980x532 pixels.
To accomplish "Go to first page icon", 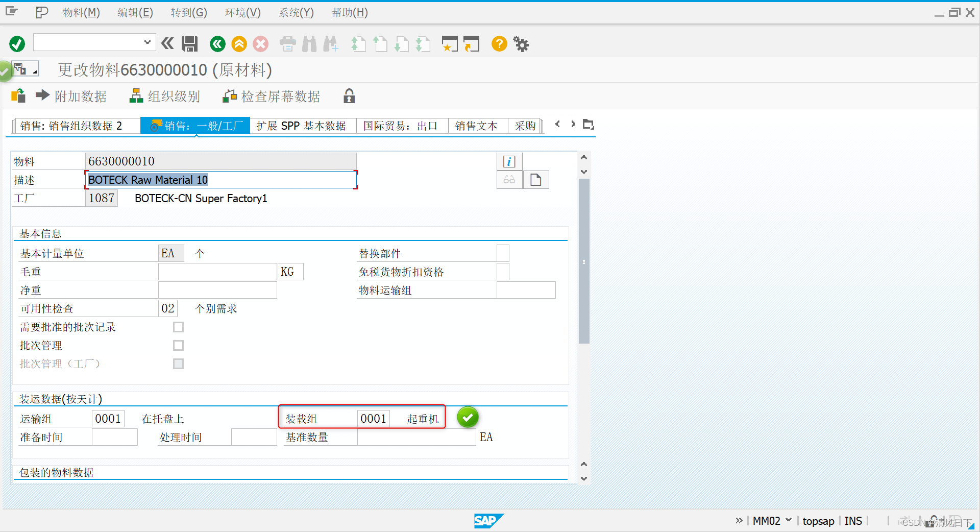I will (359, 44).
